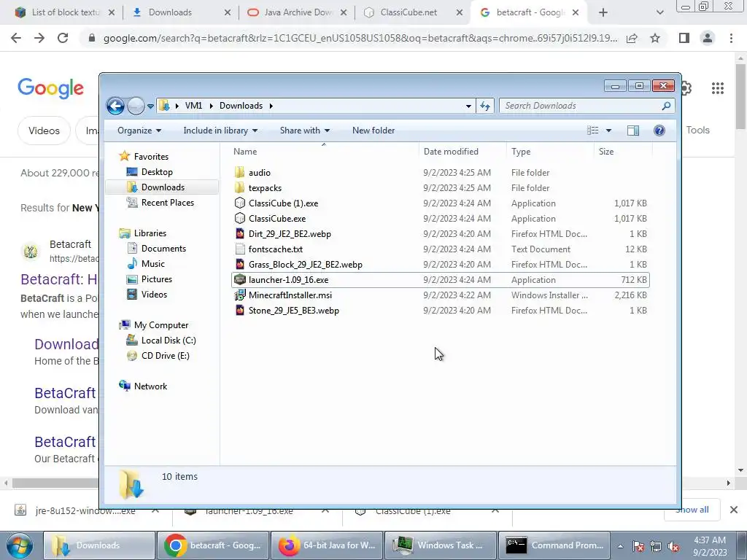Switch to the ClassiCube.net tab
Viewport: 747px width, 560px height.
pyautogui.click(x=409, y=12)
